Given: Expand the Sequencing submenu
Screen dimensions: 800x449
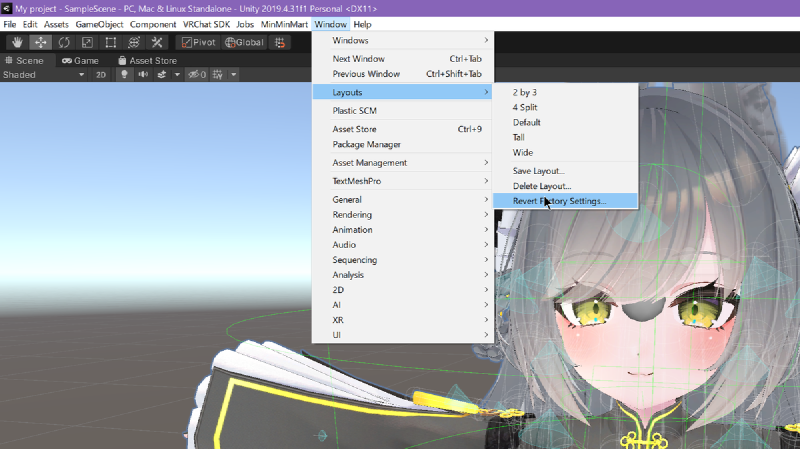Looking at the screenshot, I should tap(403, 260).
